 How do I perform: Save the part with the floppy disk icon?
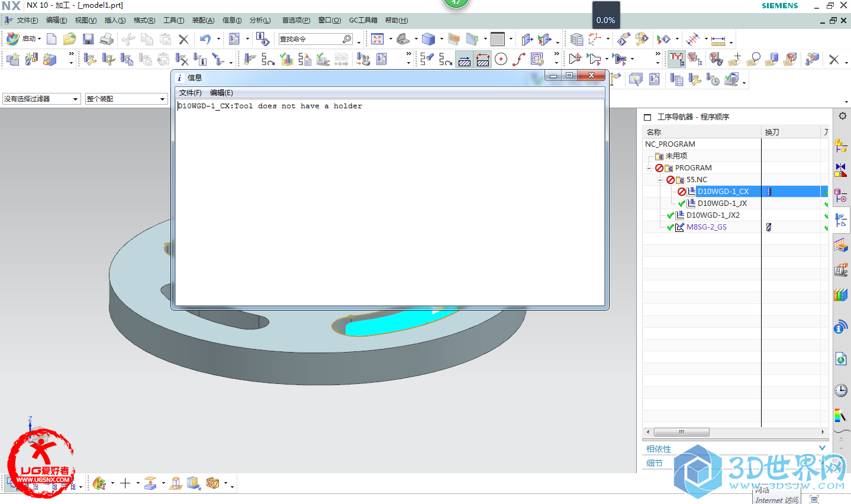point(88,39)
